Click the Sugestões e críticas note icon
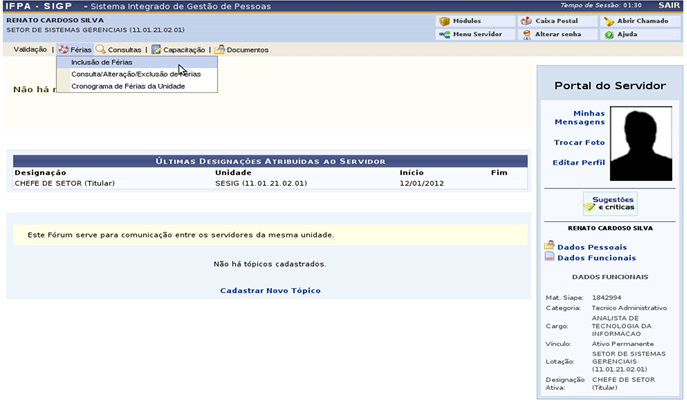Image resolution: width=687 pixels, height=403 pixels. (590, 207)
